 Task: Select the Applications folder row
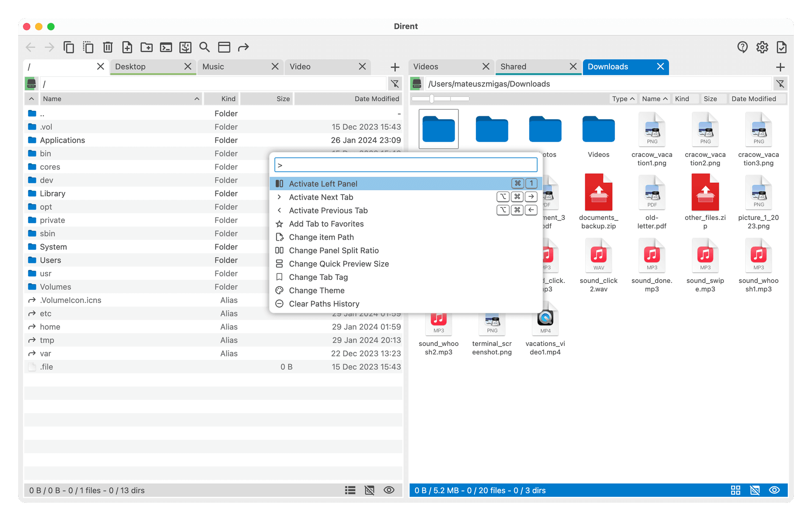pyautogui.click(x=213, y=140)
